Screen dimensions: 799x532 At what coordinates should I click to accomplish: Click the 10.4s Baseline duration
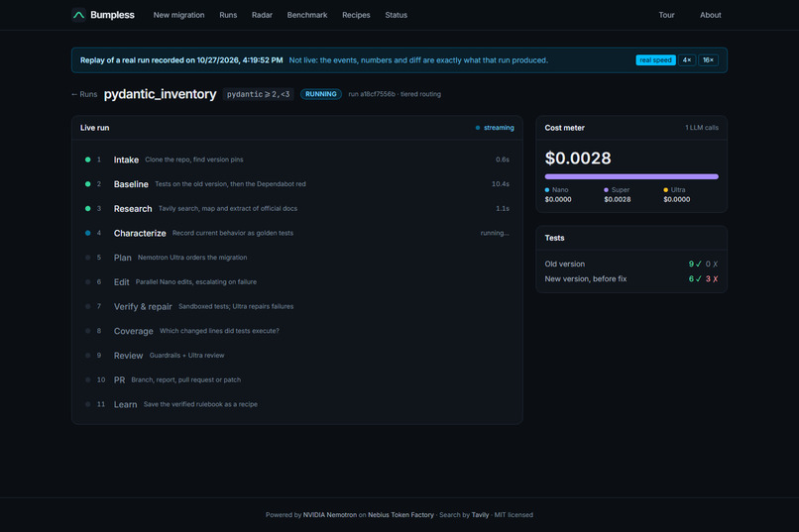(x=500, y=184)
